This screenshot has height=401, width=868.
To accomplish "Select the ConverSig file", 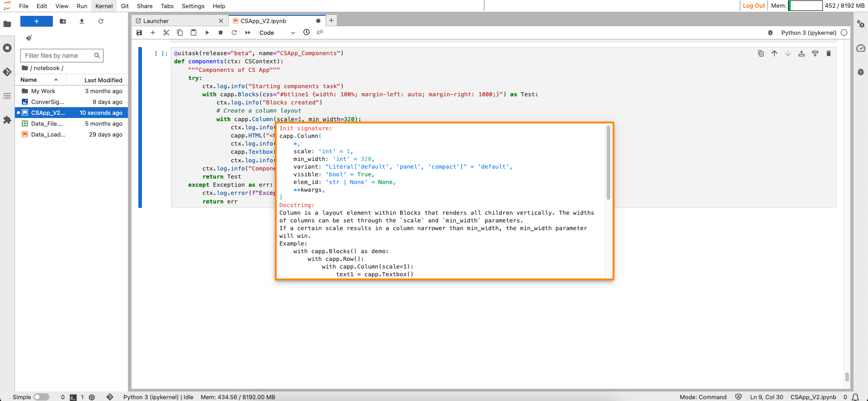I will (71, 102).
